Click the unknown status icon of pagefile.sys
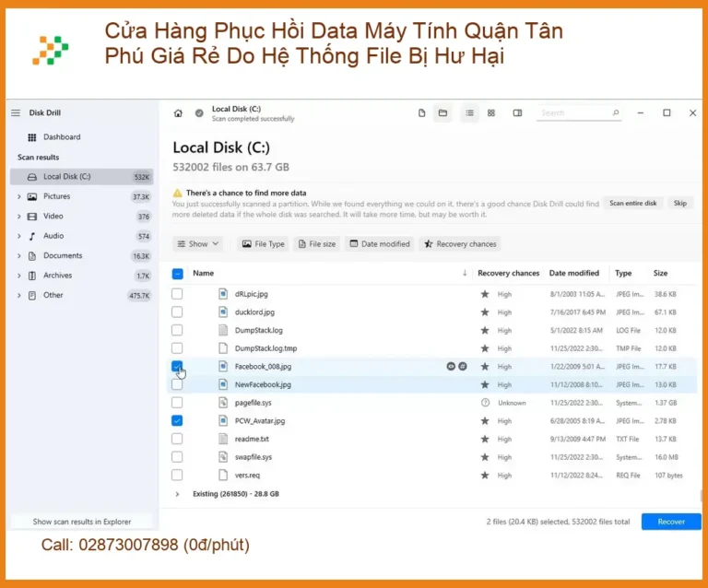Screen dimensions: 708x588 485,403
